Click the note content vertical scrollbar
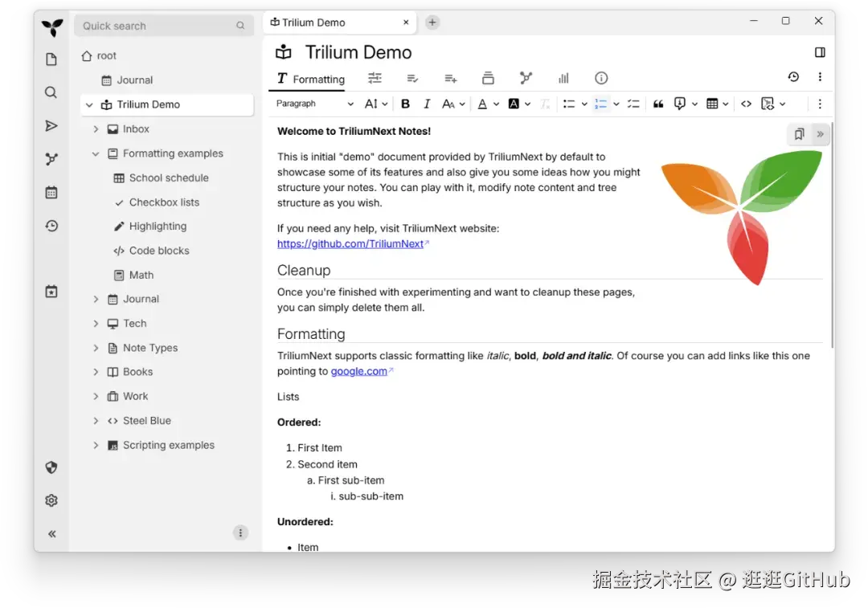The height and width of the screenshot is (608, 868). (x=832, y=235)
